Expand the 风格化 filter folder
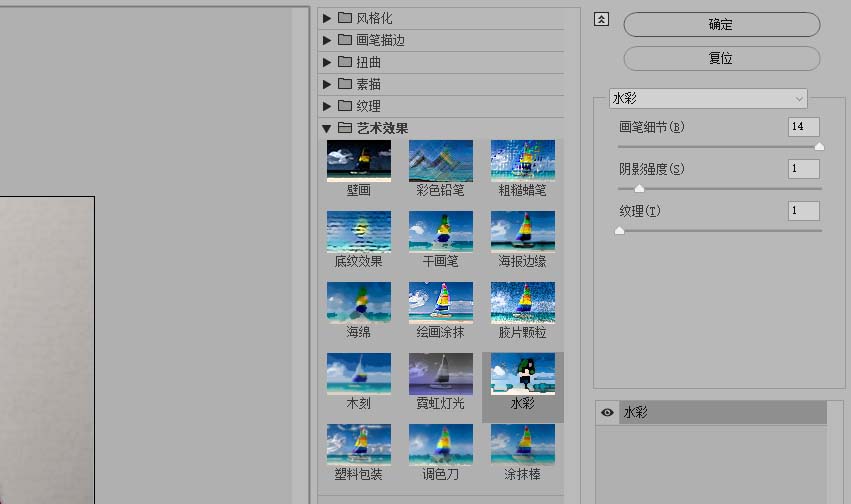 [x=327, y=18]
